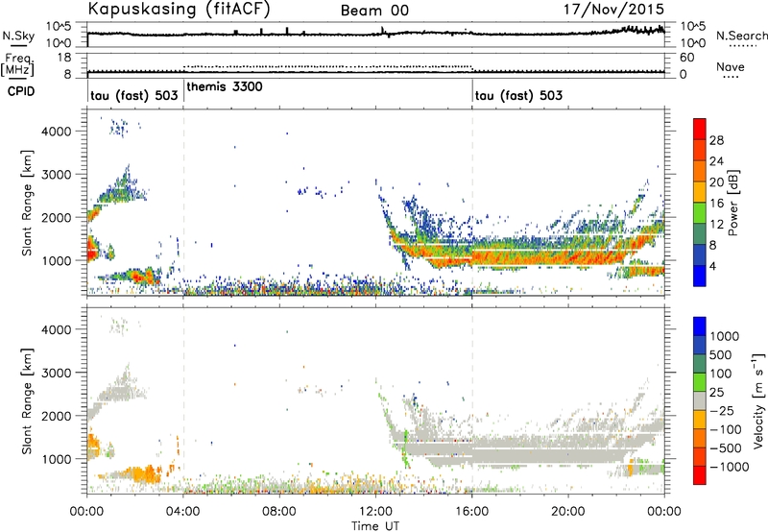The image size is (768, 532).
Task: Click the date 17/Nov/2015
Action: pos(613,9)
